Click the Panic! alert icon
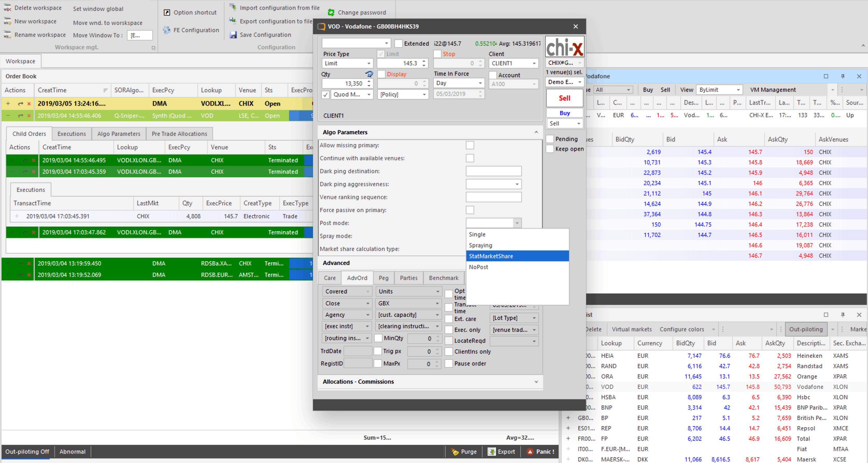The image size is (868, 463). pos(530,452)
